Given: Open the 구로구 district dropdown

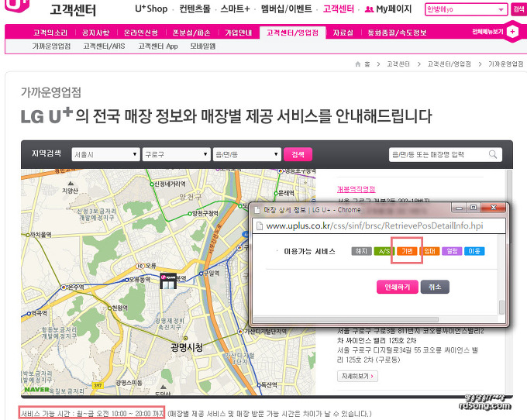Looking at the screenshot, I should tap(176, 154).
